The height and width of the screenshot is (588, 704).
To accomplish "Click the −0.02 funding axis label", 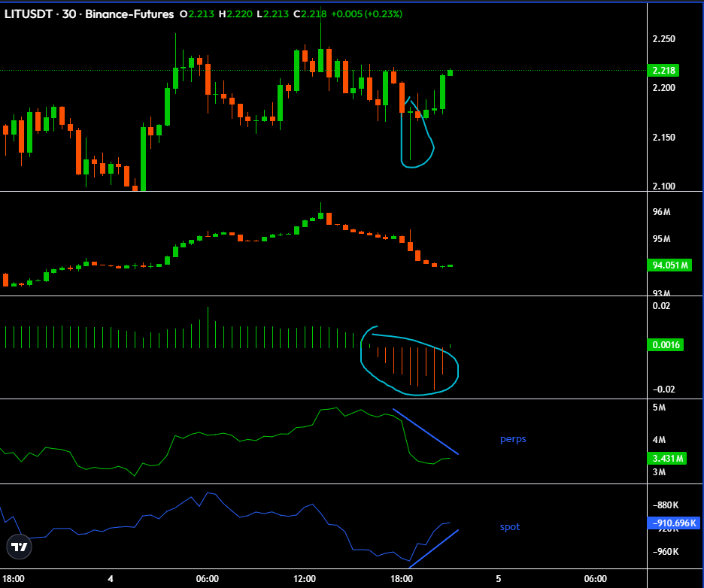I will tap(663, 389).
